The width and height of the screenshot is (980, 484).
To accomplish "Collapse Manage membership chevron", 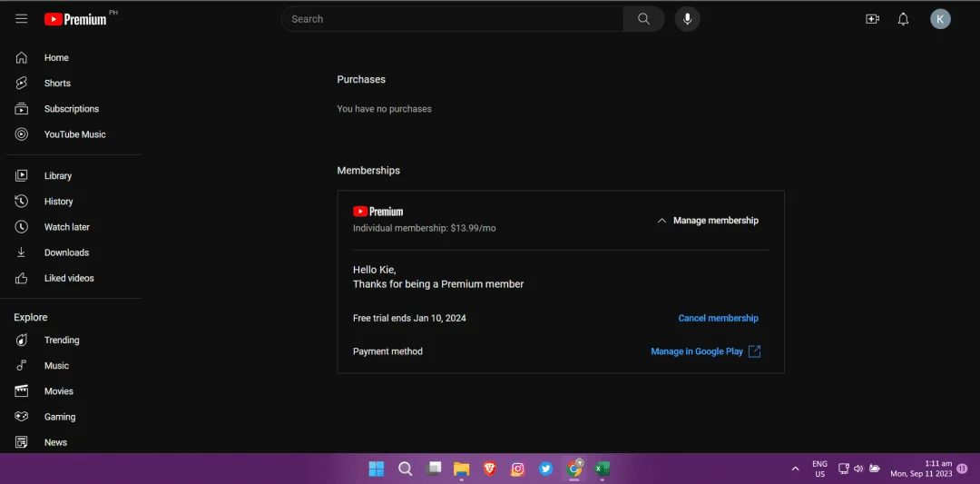I will (x=661, y=221).
